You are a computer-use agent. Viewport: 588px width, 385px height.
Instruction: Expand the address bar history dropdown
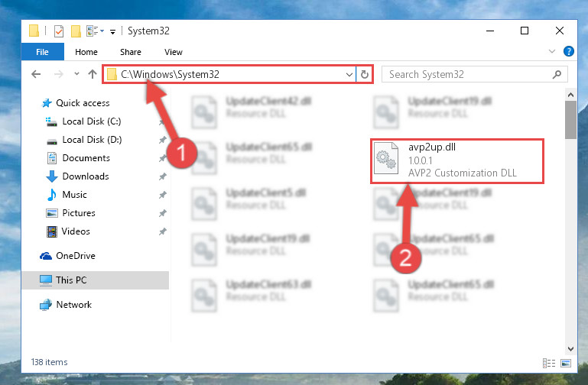click(349, 75)
